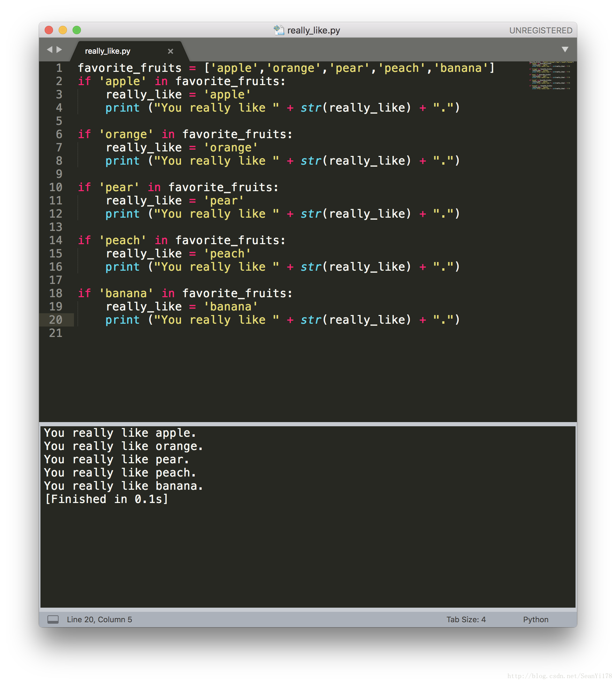Click output line 'You really like banana.'
Viewport: 616px width, 683px height.
(x=123, y=486)
